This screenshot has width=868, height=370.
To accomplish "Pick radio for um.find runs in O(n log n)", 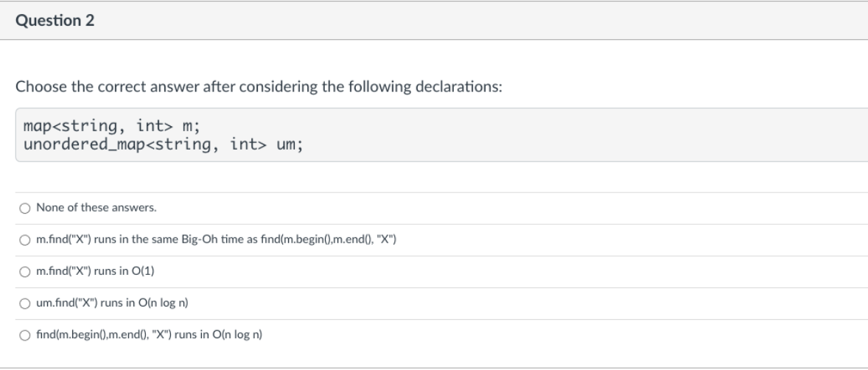I will [24, 303].
